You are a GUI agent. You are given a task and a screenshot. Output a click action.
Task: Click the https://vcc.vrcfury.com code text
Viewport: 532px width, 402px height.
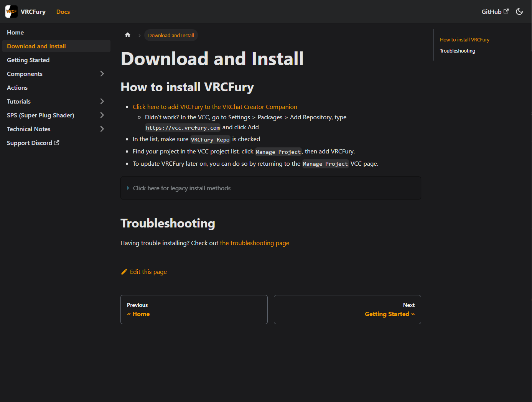coord(183,128)
